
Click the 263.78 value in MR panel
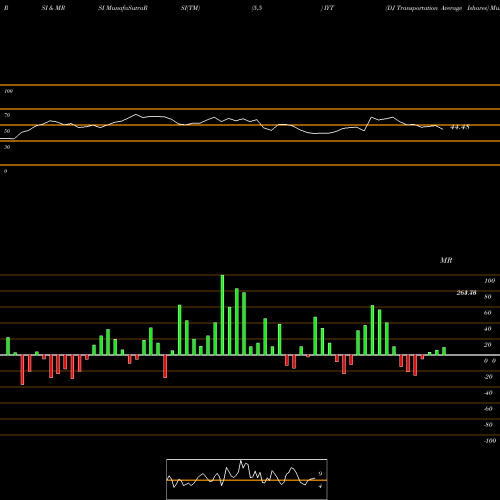466,293
